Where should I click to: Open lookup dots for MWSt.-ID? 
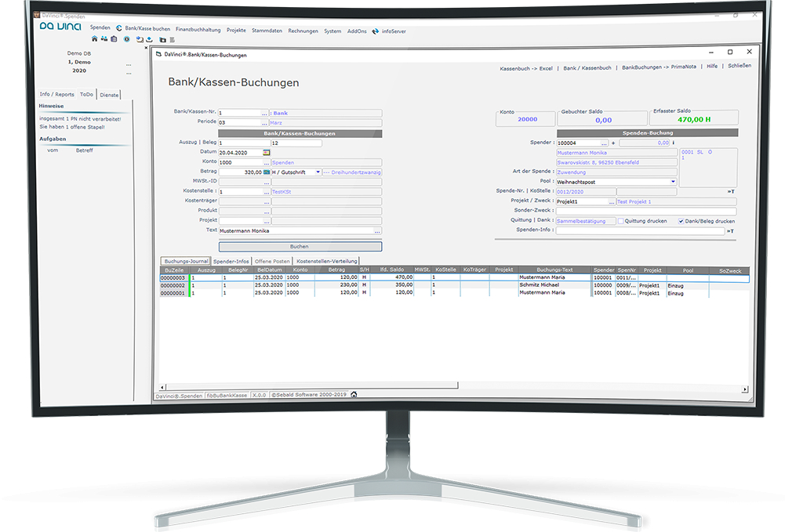tap(267, 182)
